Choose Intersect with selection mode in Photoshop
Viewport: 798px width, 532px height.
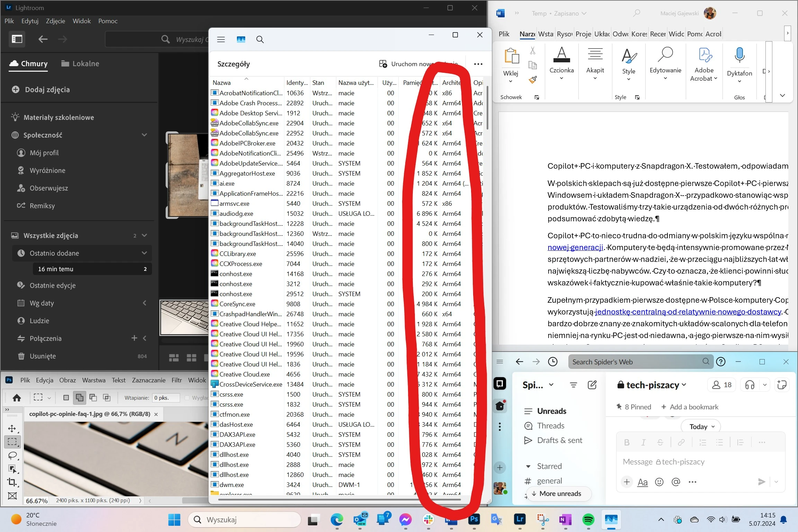pos(107,398)
